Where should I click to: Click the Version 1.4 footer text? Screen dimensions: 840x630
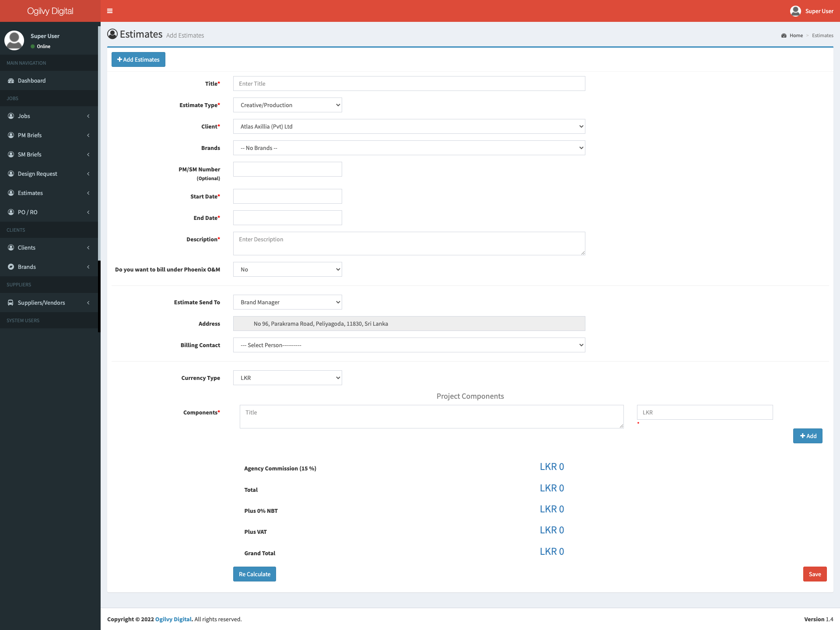pos(819,619)
